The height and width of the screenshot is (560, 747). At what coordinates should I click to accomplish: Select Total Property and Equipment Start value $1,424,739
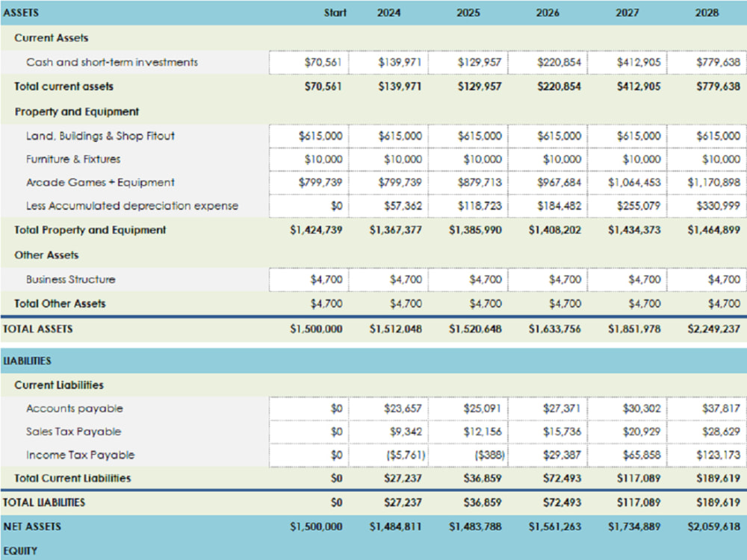point(316,230)
